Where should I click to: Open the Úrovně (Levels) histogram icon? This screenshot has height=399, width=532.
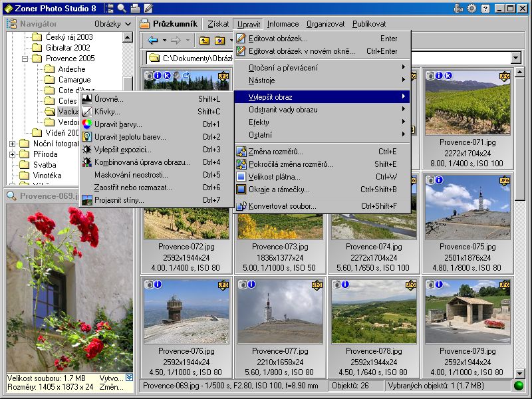pos(87,99)
